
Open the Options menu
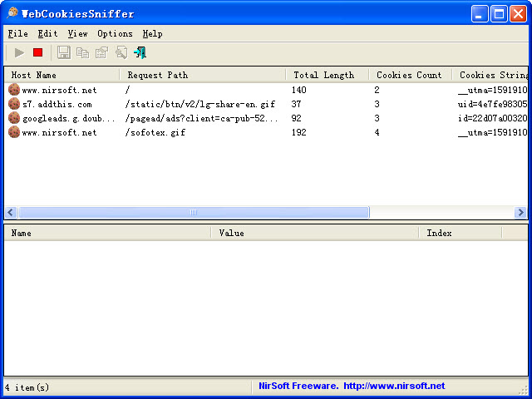click(x=115, y=34)
